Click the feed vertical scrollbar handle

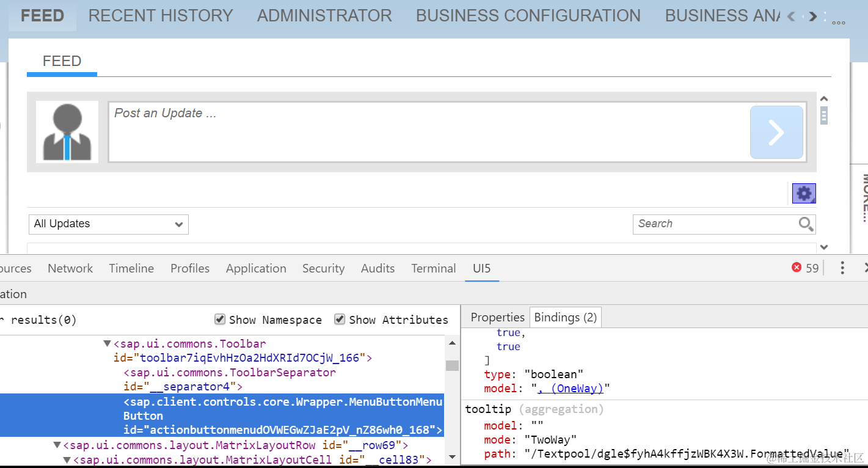[824, 115]
